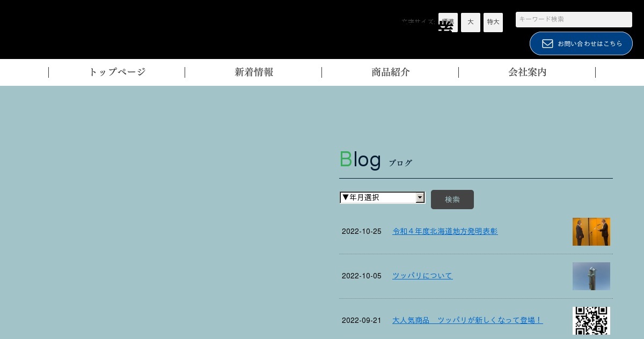Select the 標準 font size button
This screenshot has width=644, height=339.
pyautogui.click(x=448, y=23)
